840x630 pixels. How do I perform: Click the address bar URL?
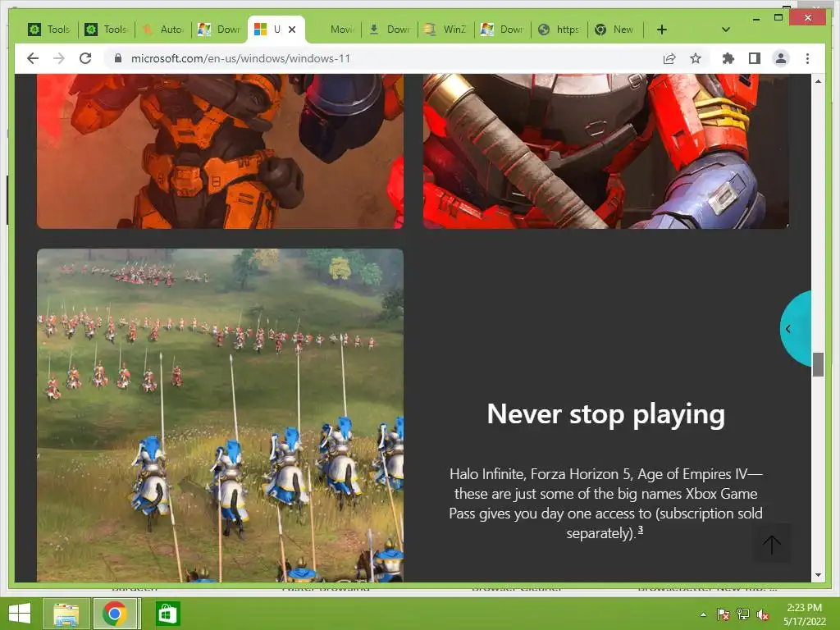[240, 58]
